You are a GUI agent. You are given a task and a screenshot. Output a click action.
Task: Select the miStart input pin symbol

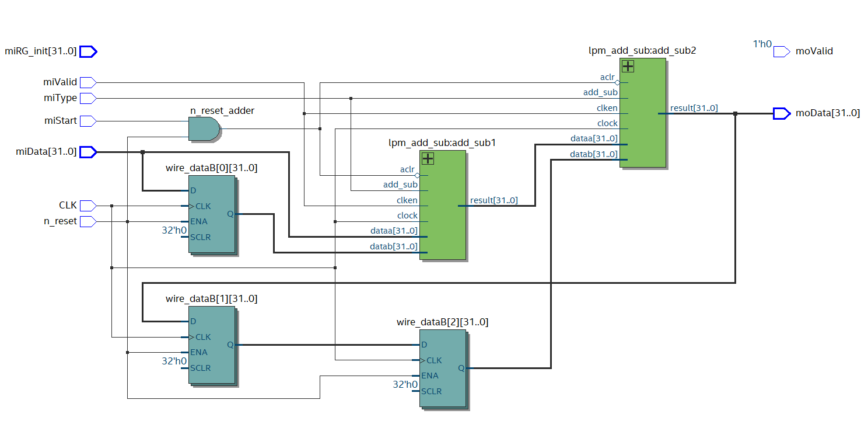point(88,121)
